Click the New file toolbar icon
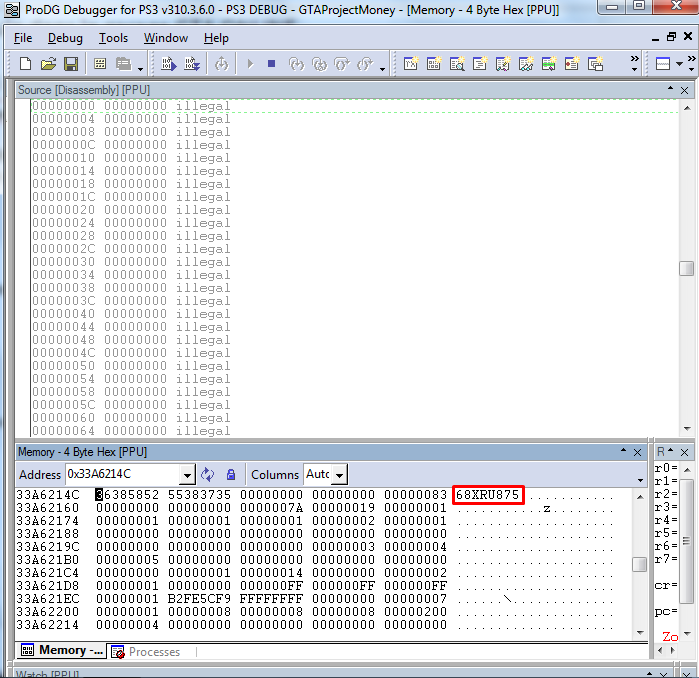The image size is (699, 678). click(25, 64)
